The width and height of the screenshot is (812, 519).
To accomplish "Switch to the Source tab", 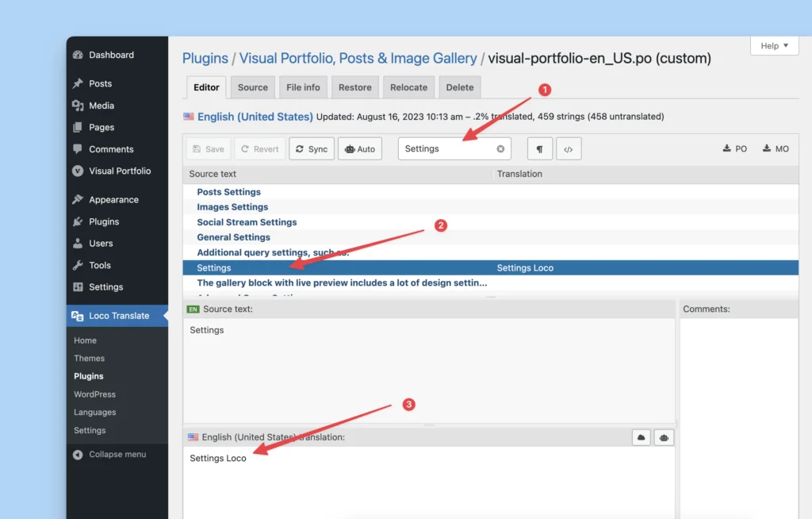I will tap(253, 87).
